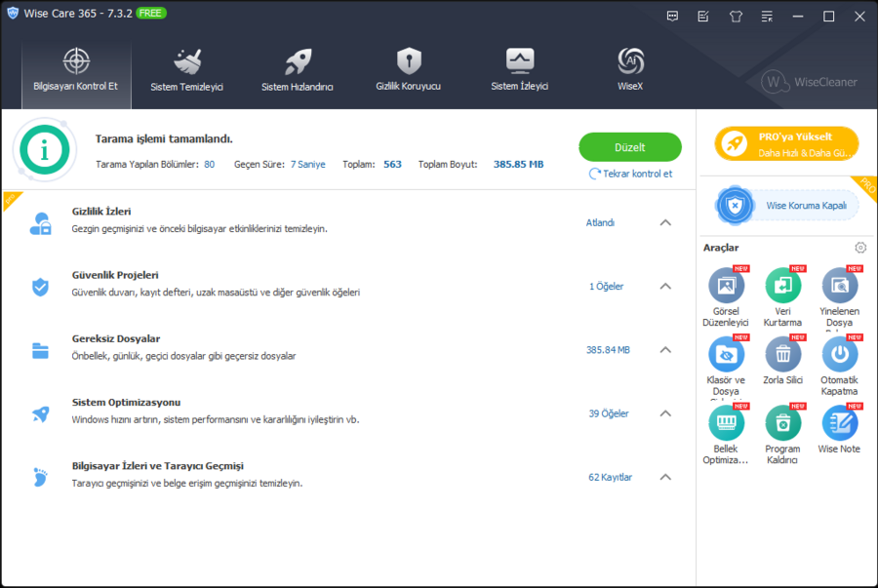878x588 pixels.
Task: Click the Sistem Optimizasyonu rocket icon
Action: tap(40, 414)
